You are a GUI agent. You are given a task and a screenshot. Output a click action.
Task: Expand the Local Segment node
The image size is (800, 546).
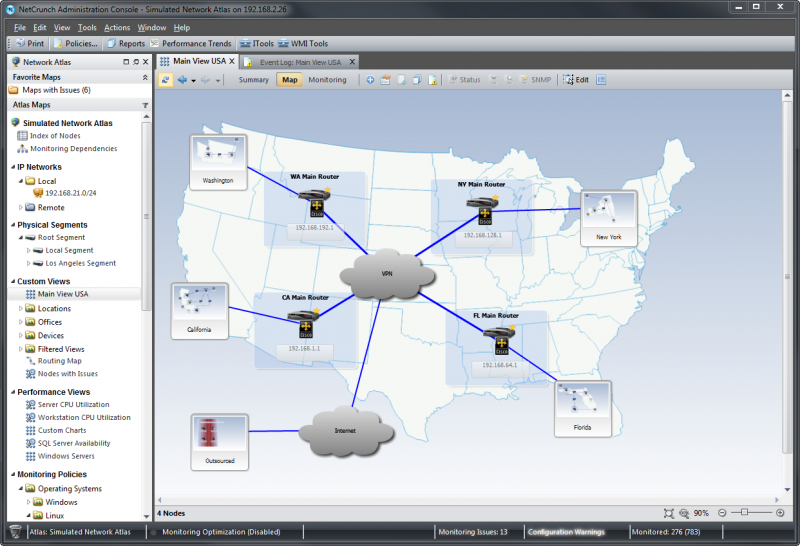(29, 250)
